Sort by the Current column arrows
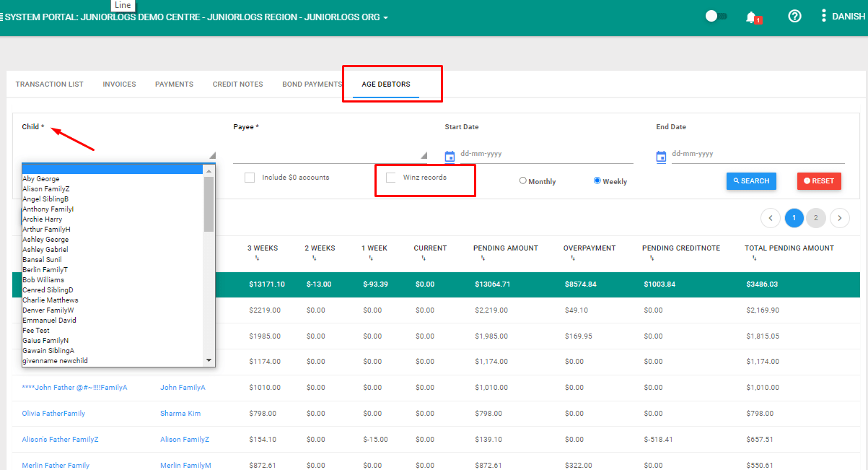Viewport: 868px width, 470px height. (423, 258)
